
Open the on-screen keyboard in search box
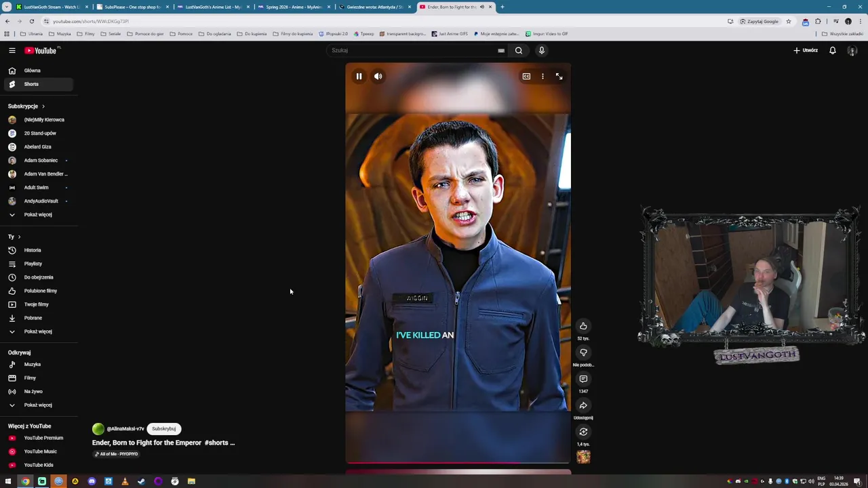point(501,50)
